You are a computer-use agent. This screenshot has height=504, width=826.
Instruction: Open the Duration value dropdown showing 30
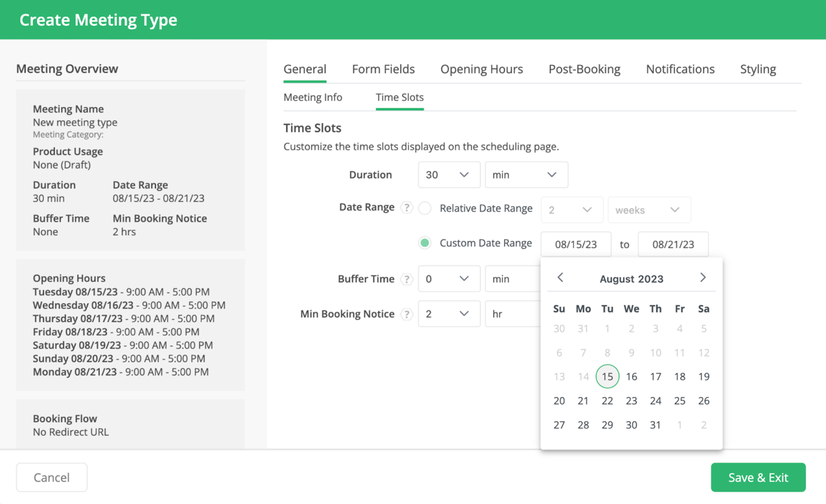449,175
